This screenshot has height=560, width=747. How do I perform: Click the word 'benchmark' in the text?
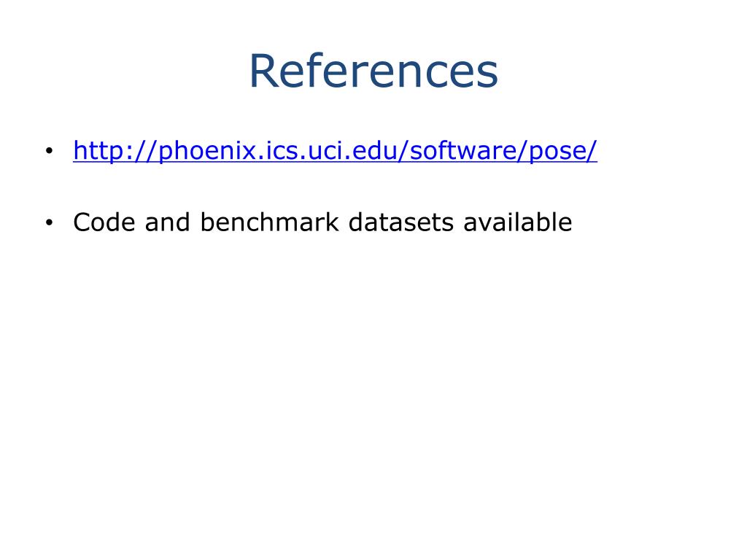pyautogui.click(x=269, y=222)
